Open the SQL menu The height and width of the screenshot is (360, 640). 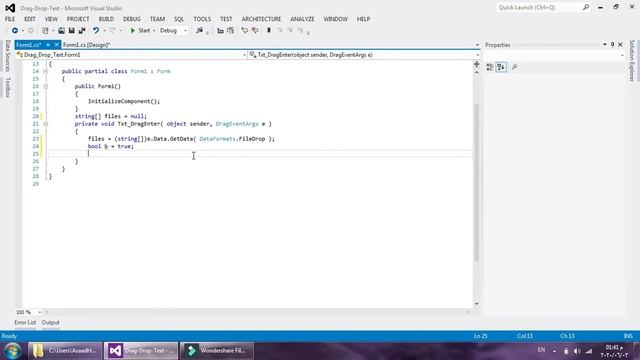click(179, 19)
